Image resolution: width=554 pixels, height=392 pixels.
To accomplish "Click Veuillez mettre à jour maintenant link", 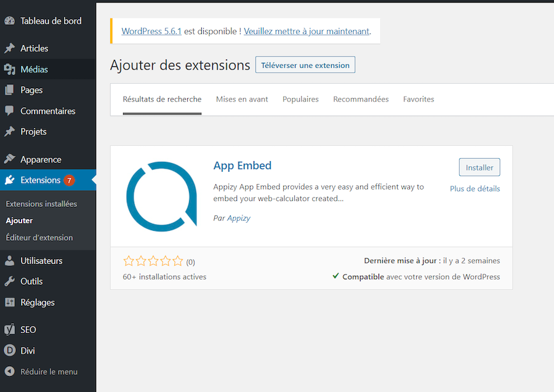I will tap(307, 31).
